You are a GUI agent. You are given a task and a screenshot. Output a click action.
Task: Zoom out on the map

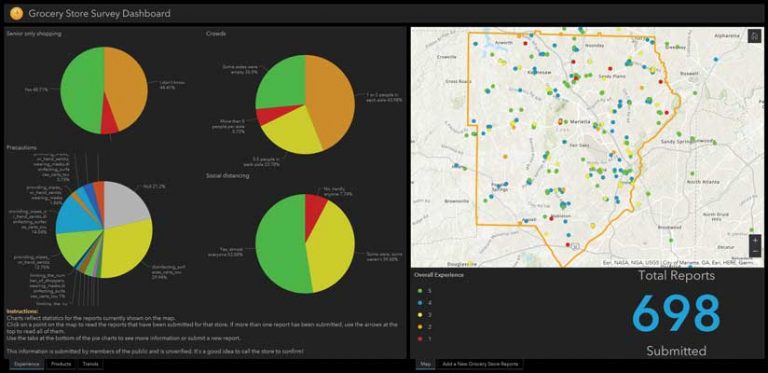click(755, 252)
